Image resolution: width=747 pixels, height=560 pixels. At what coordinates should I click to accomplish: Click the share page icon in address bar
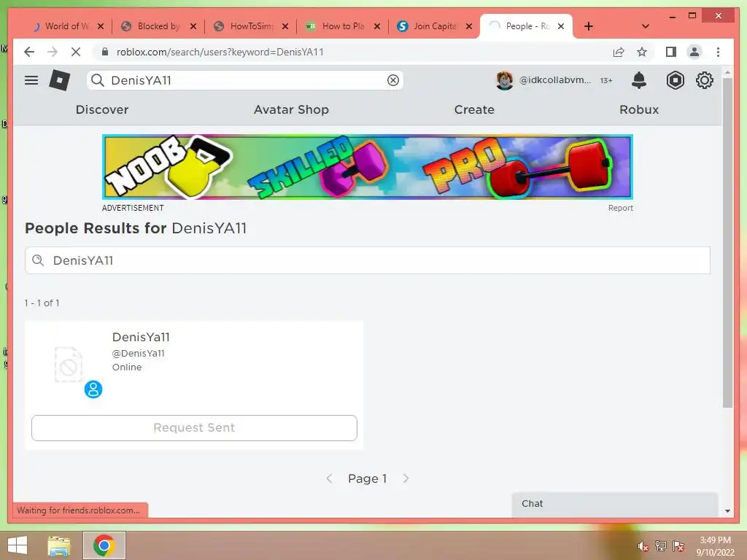619,52
